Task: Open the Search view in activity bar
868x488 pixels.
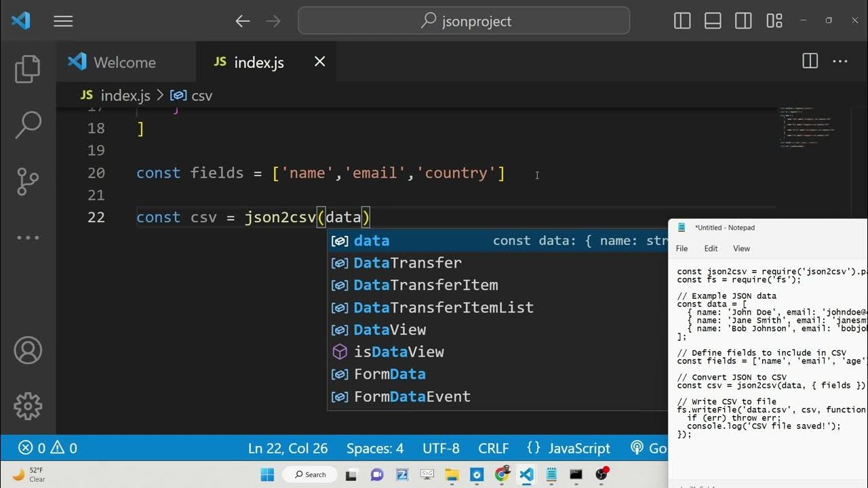Action: coord(28,125)
